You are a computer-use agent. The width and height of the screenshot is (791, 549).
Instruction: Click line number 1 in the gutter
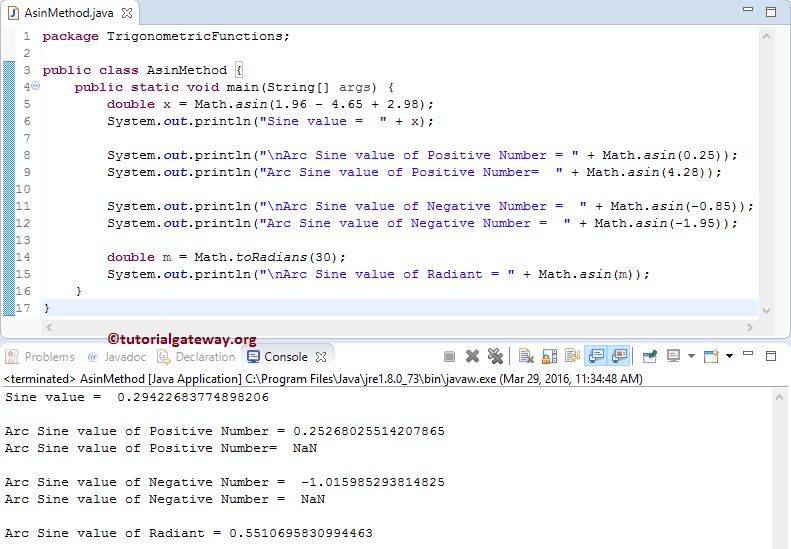click(27, 36)
